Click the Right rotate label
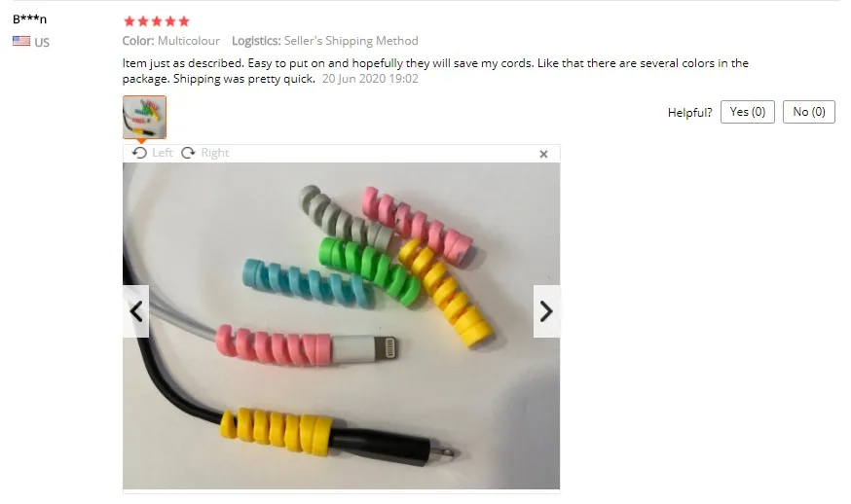 pos(215,153)
